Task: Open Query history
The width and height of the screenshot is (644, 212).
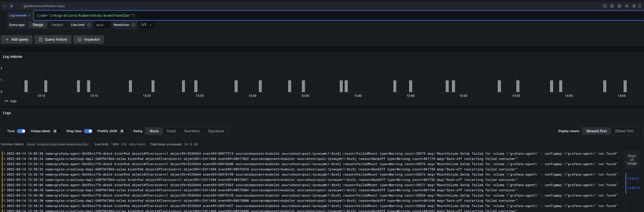Action: point(53,39)
